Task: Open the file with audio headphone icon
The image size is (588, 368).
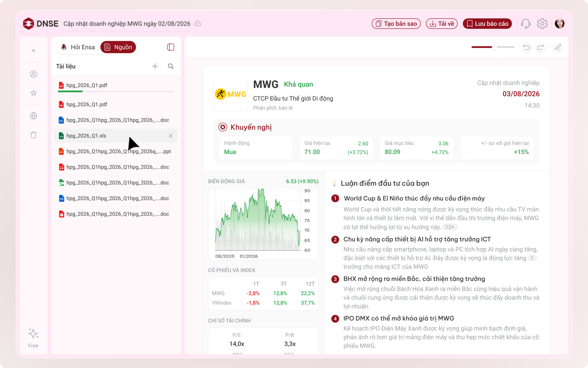Action: pos(116,167)
